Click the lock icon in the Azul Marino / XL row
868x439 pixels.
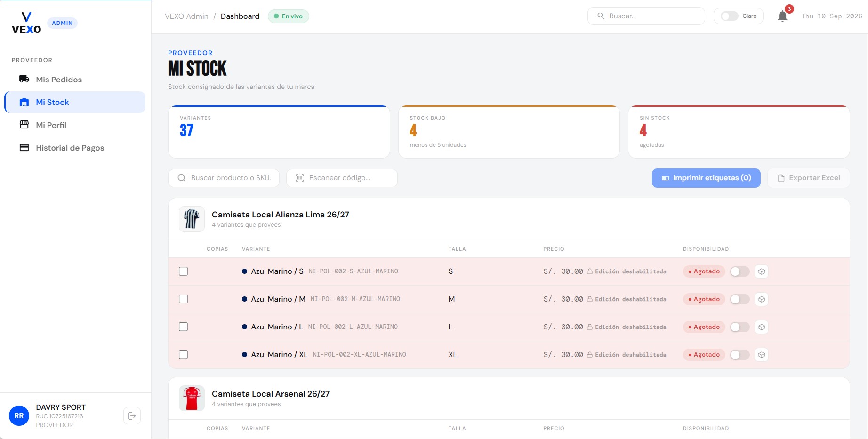coord(589,355)
